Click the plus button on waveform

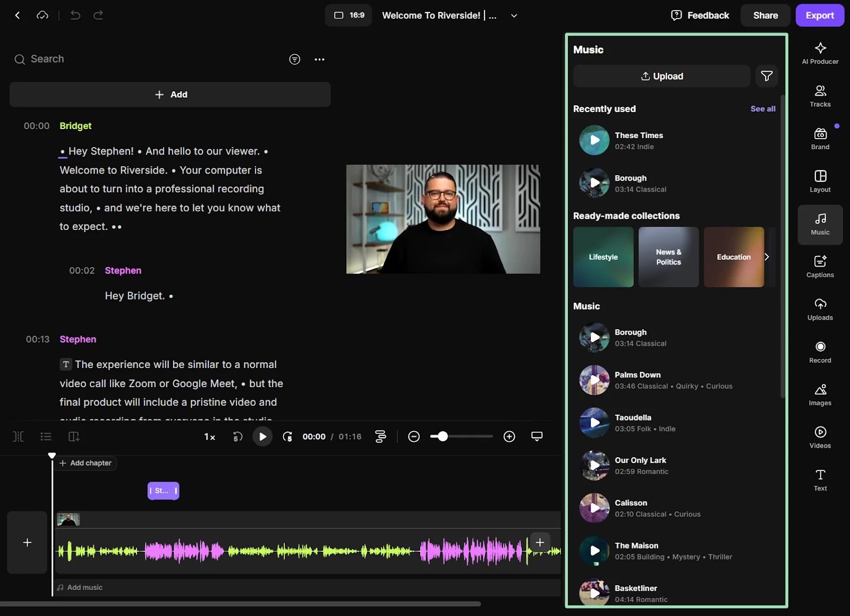[x=540, y=542]
